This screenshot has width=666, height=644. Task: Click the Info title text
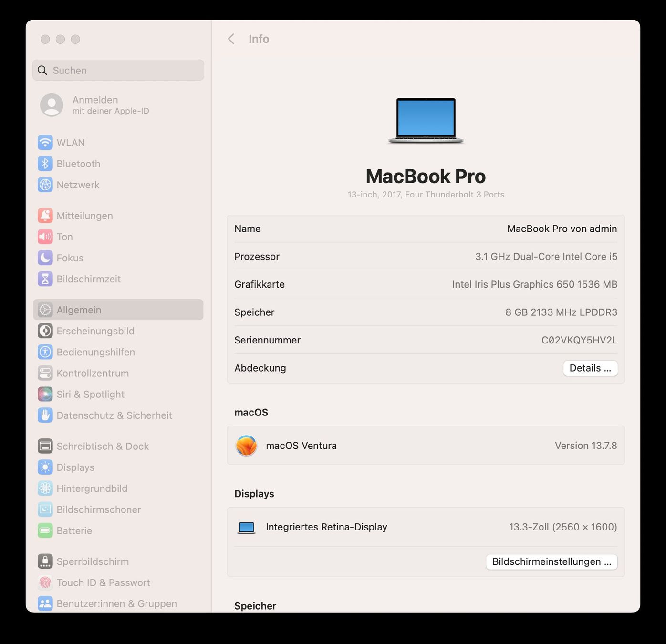(259, 39)
